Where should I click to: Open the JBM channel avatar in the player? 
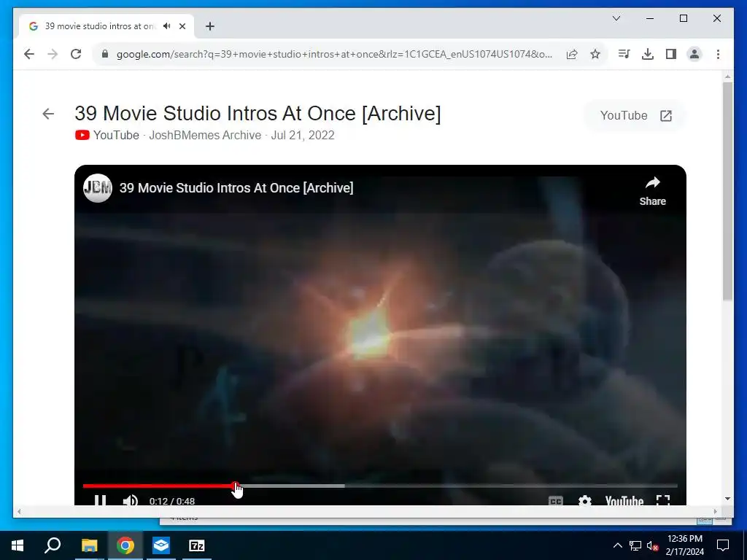[x=97, y=187]
